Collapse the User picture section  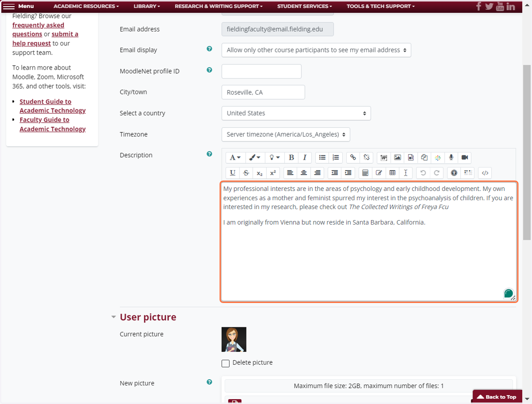click(x=113, y=317)
